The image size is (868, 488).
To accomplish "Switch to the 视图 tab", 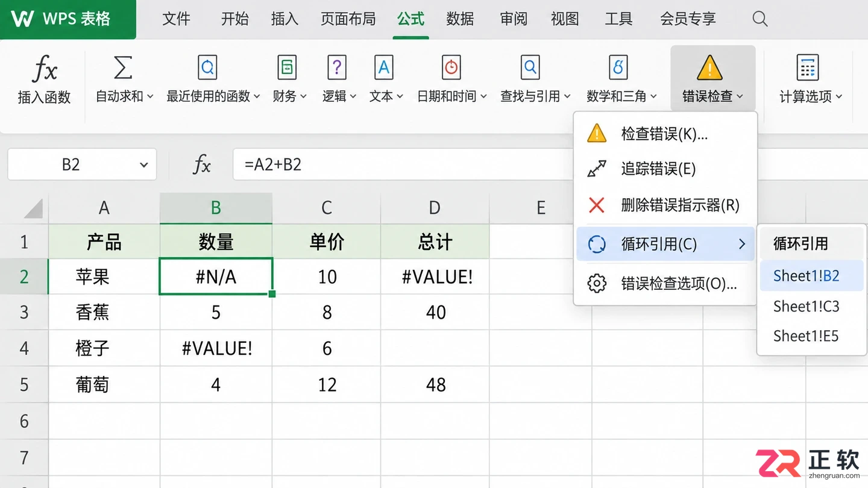I will tap(565, 19).
